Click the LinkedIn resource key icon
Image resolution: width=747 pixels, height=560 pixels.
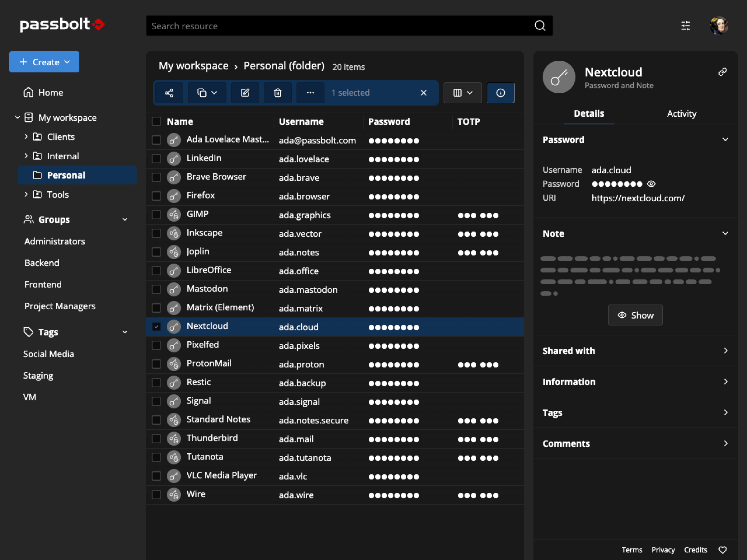(x=174, y=158)
